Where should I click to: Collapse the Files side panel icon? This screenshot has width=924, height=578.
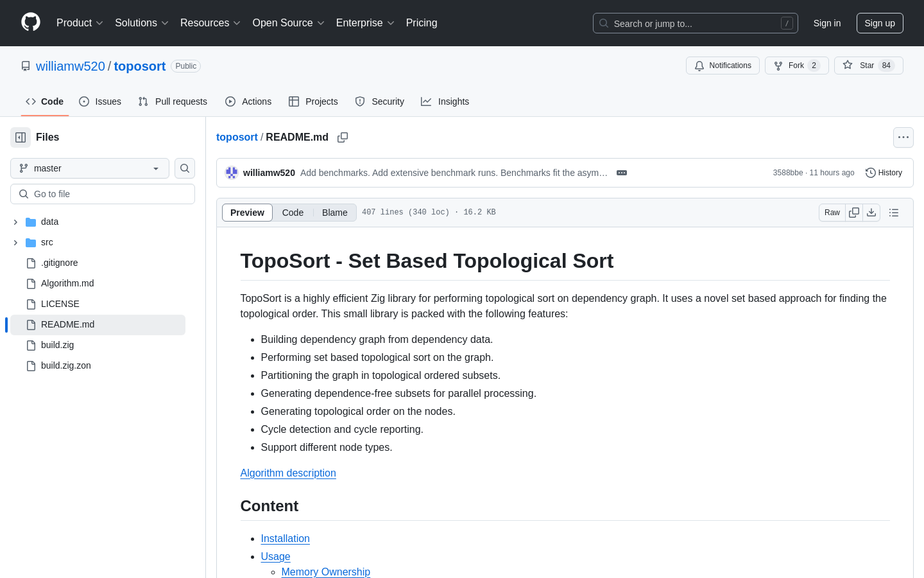point(21,137)
